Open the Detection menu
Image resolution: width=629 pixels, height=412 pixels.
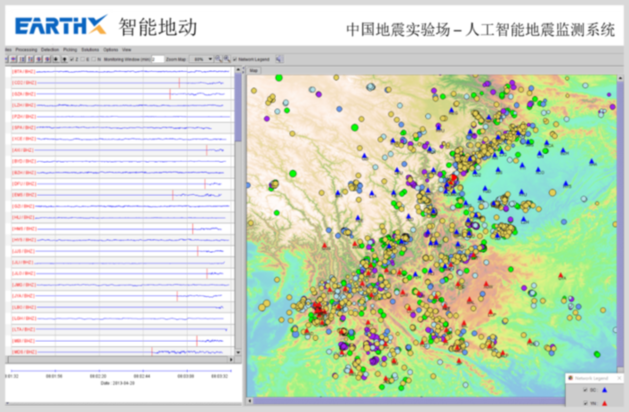point(50,49)
